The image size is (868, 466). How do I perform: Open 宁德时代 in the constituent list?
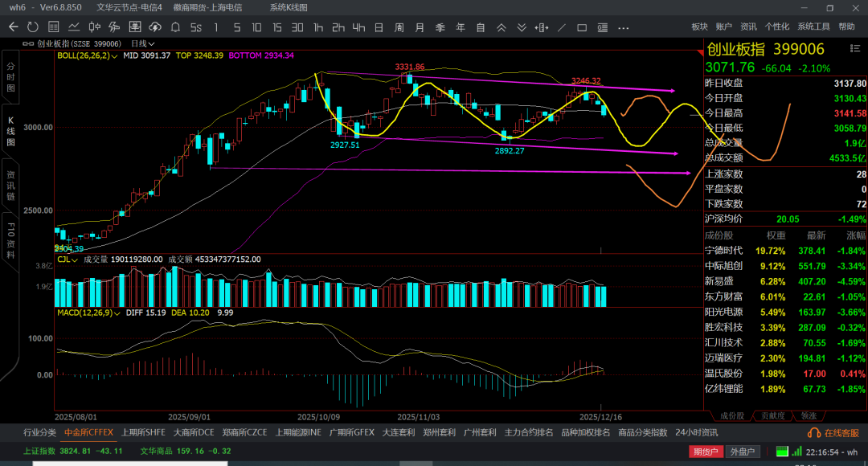click(724, 250)
